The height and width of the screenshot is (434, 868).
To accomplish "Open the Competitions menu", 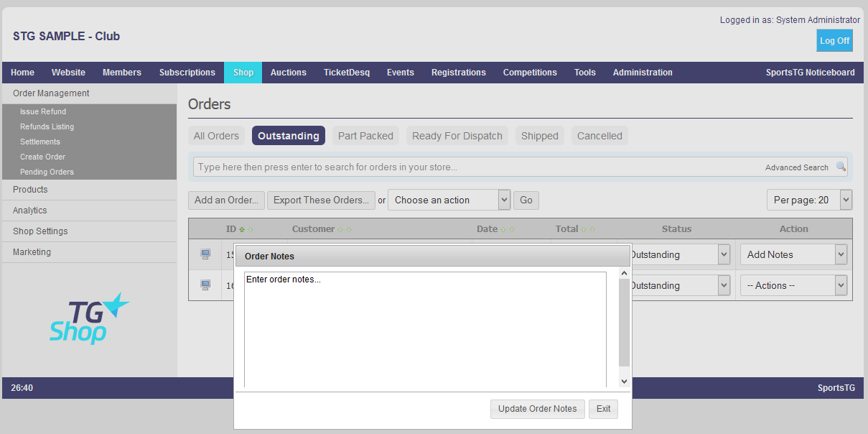I will [x=530, y=73].
